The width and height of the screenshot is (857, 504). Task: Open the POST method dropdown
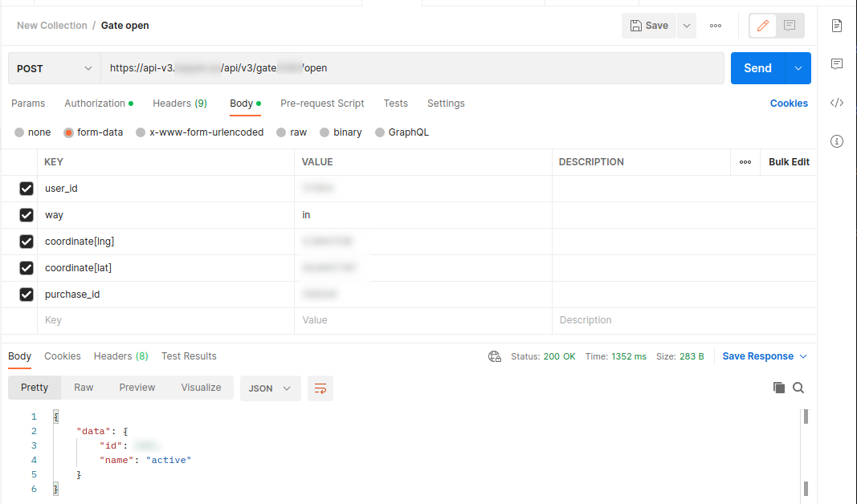click(55, 69)
